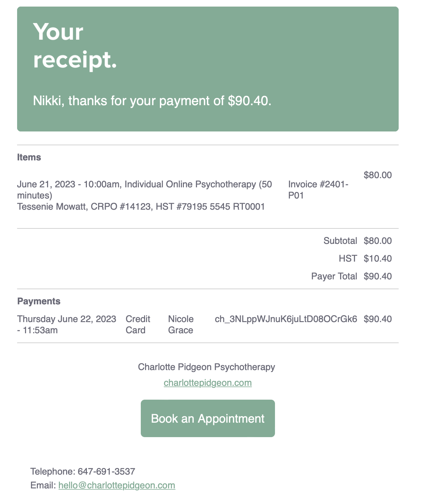This screenshot has height=493, width=448.
Task: Click the Subtotal label
Action: point(340,241)
